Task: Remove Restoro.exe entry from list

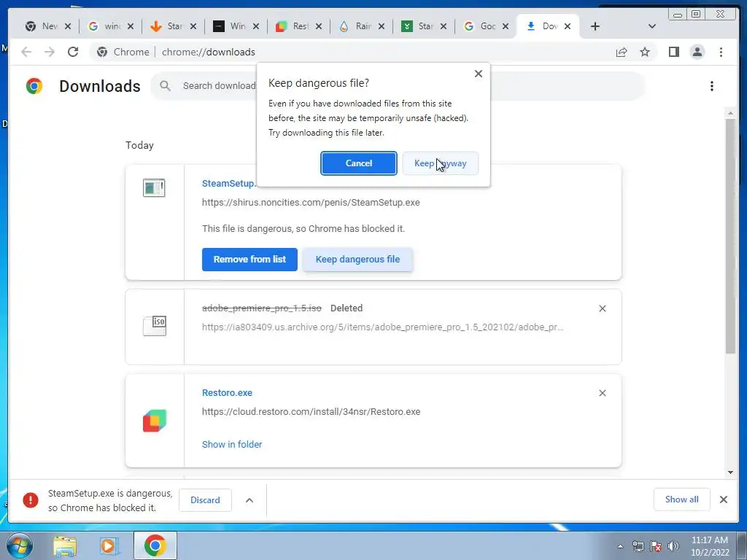Action: tap(602, 393)
